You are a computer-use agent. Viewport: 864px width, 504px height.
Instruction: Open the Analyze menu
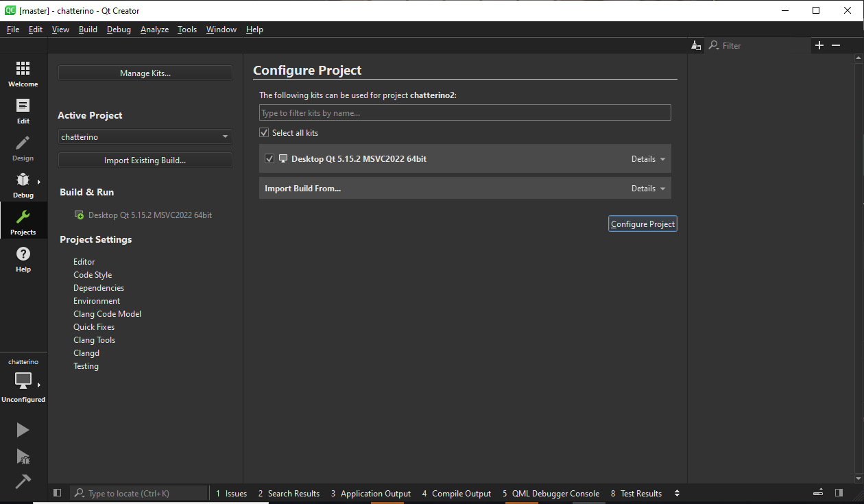(x=154, y=29)
